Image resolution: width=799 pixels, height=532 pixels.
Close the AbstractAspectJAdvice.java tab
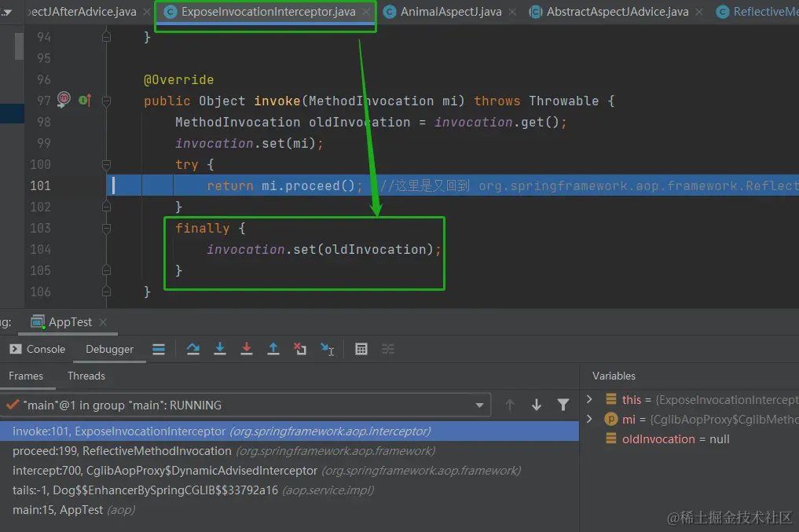(x=699, y=12)
